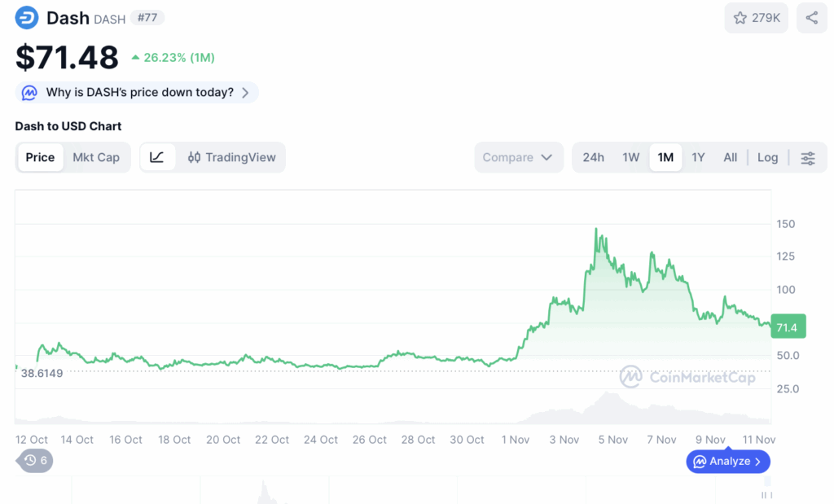The image size is (834, 504).
Task: Click the Dash coin logo icon
Action: pyautogui.click(x=27, y=18)
